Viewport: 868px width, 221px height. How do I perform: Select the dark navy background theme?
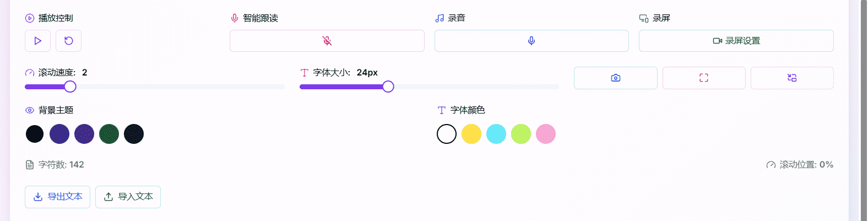tap(134, 134)
